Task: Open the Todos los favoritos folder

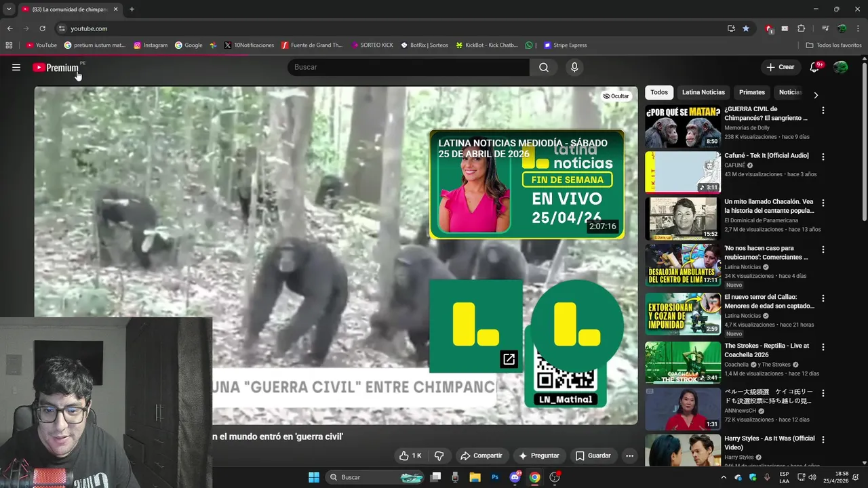Action: [x=833, y=45]
